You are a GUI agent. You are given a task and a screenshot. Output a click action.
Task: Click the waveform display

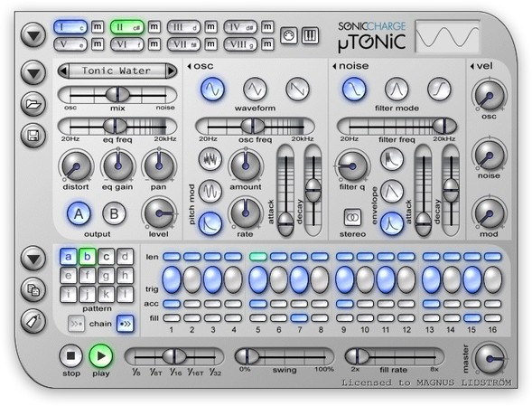click(447, 36)
